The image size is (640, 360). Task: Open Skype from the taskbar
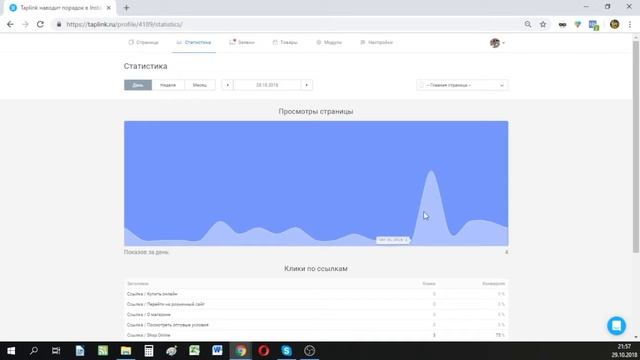tap(286, 351)
